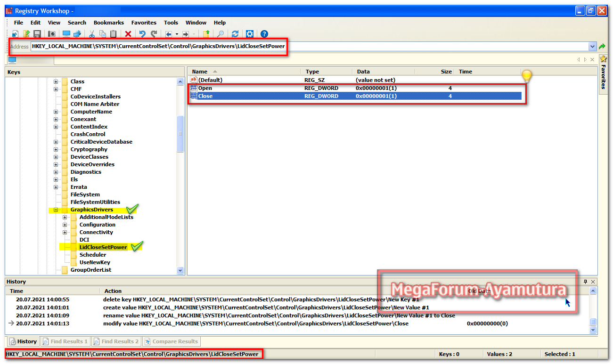
Task: Go forward with the Forward arrow icon
Action: point(186,34)
